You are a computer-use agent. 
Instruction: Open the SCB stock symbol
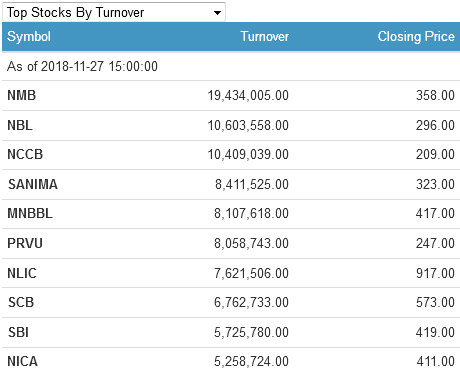21,302
